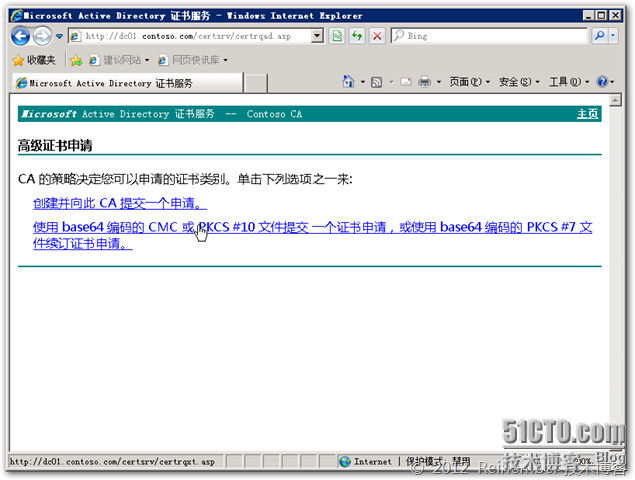Image resolution: width=635 pixels, height=480 pixels.
Task: Open search provider dropdown arrow
Action: coord(613,36)
